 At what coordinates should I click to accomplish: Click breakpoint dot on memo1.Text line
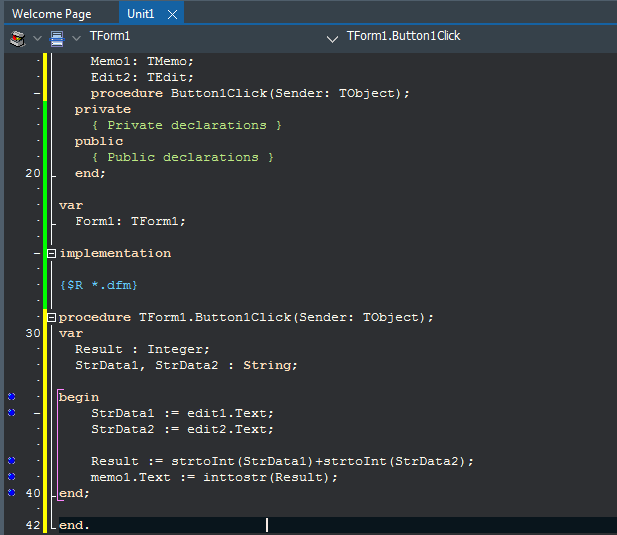pos(12,476)
